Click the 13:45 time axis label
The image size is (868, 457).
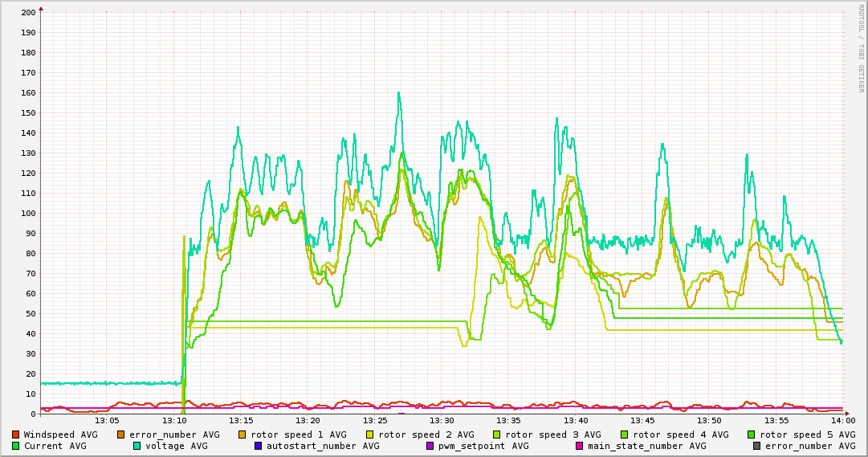[x=642, y=421]
